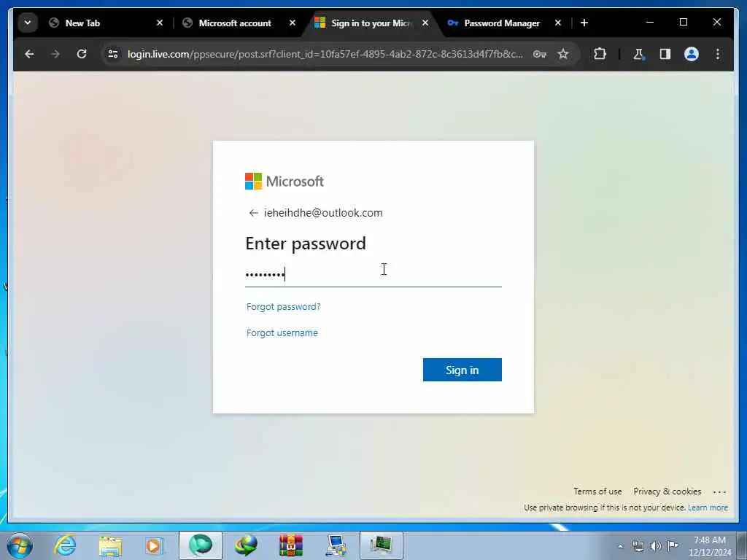Reload the current page

click(82, 54)
